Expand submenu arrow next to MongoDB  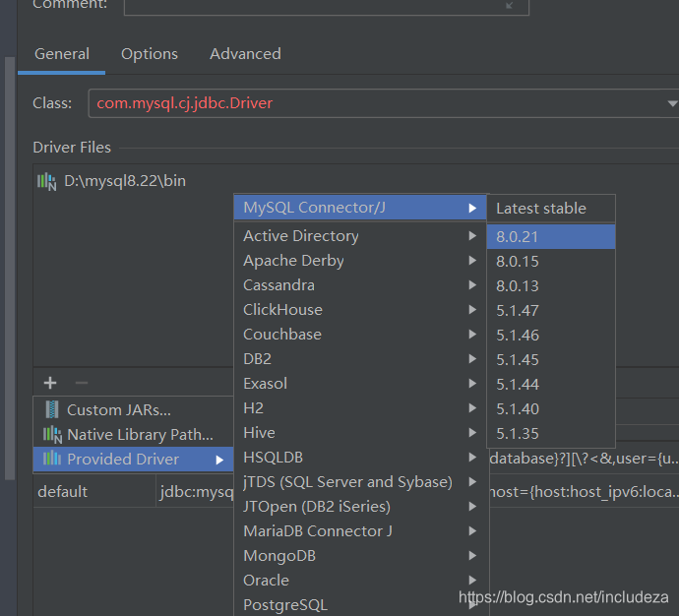(x=472, y=556)
